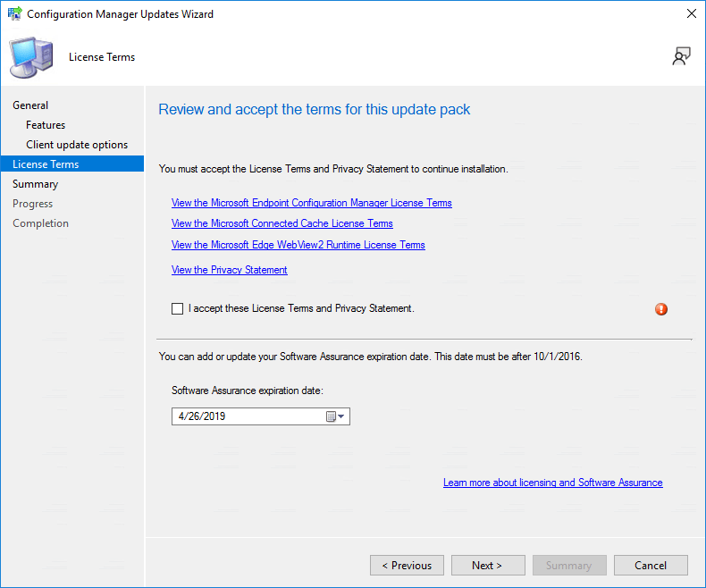Viewport: 706px width, 588px height.
Task: Open Endpoint Configuration Manager License Terms link
Action: 312,203
